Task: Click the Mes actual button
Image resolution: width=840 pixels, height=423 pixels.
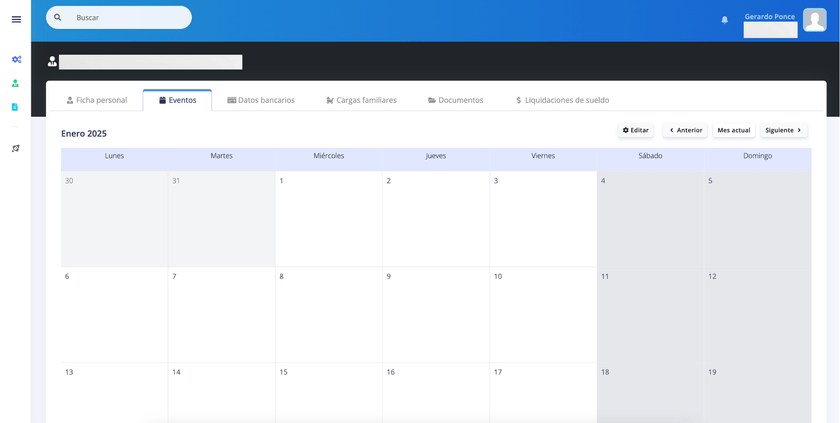Action: point(734,131)
